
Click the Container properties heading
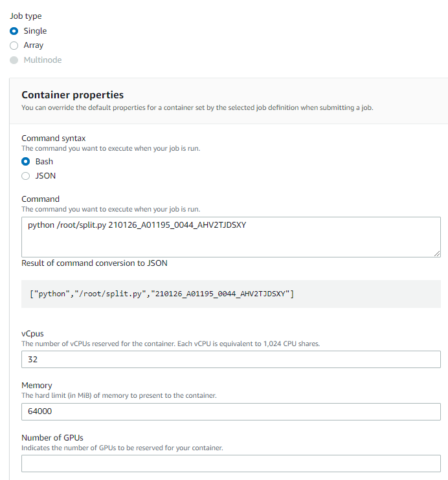(73, 95)
